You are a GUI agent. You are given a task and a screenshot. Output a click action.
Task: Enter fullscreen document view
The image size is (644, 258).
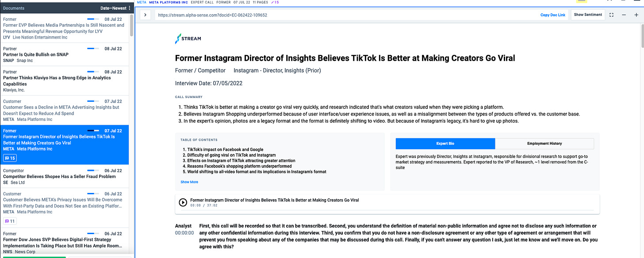pyautogui.click(x=612, y=15)
